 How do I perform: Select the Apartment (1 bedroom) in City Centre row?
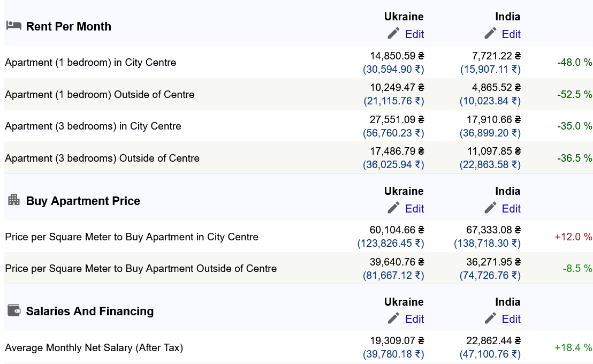(299, 63)
